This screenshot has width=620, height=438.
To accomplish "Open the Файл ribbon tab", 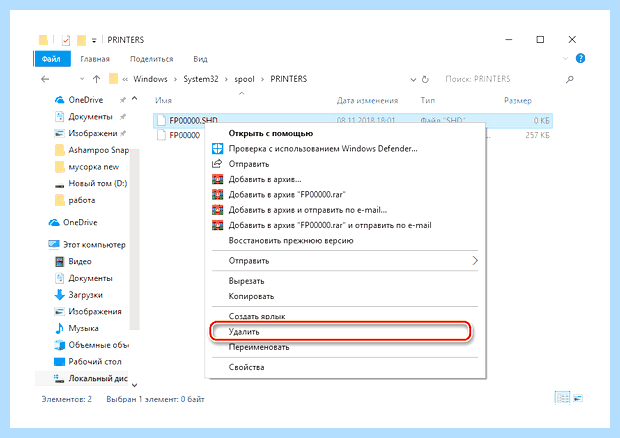I will (x=52, y=59).
